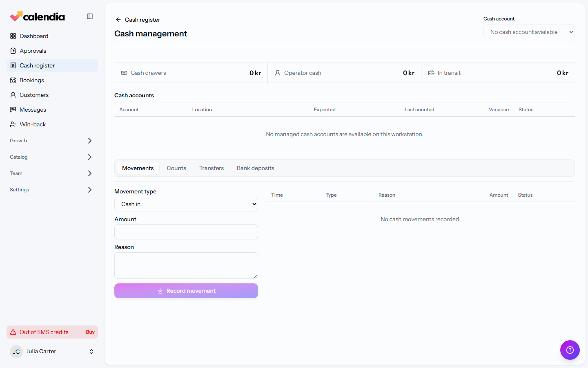Click the Calendia logo
Image resolution: width=588 pixels, height=368 pixels.
(x=37, y=16)
